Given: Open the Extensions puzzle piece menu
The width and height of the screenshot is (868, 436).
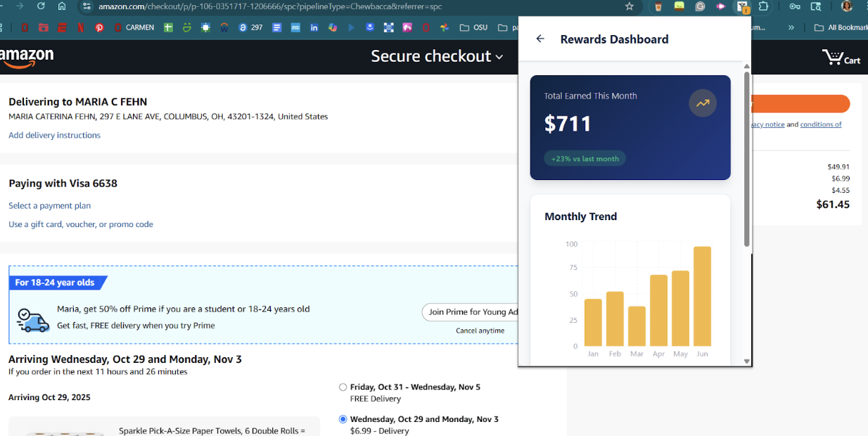Looking at the screenshot, I should tap(763, 6).
